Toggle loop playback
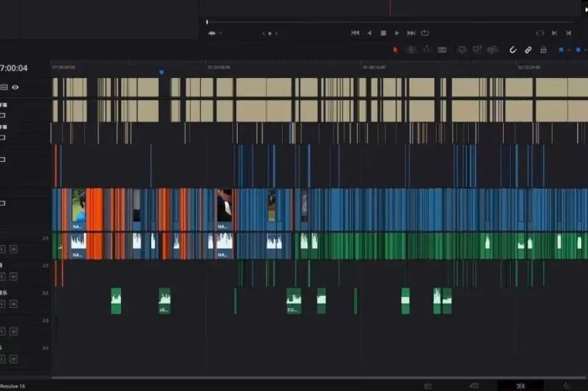 tap(425, 33)
